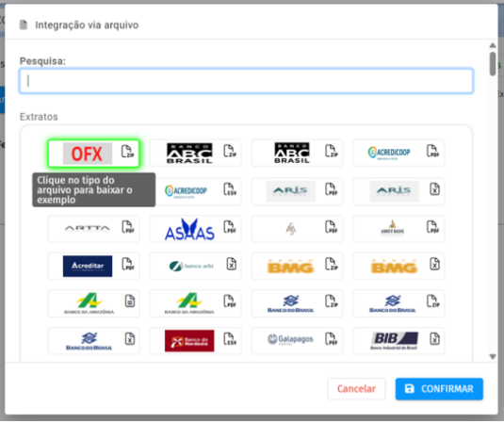Viewport: 504px width, 423px height.
Task: Select the BIB Banco Industrial tile
Action: point(398,341)
